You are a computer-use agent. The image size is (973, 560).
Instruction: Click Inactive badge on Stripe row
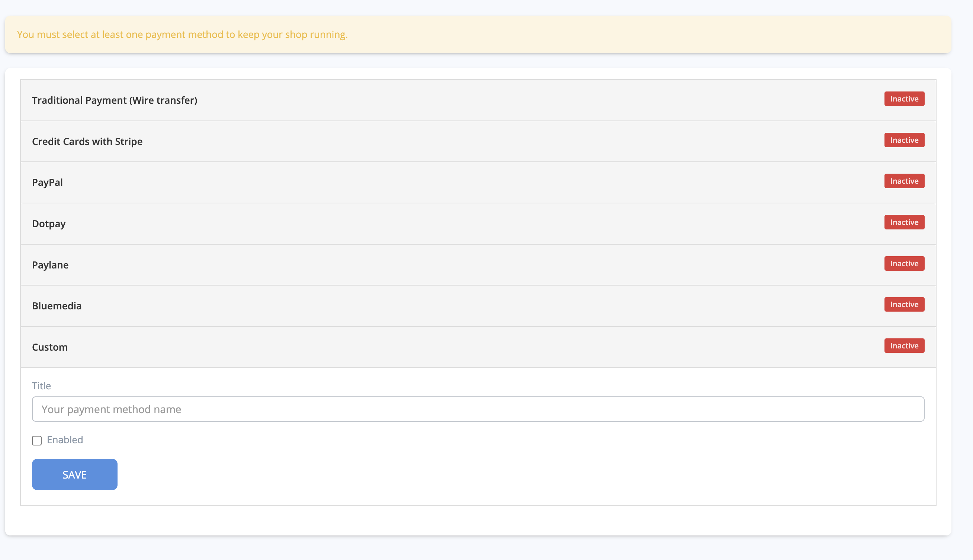[904, 140]
